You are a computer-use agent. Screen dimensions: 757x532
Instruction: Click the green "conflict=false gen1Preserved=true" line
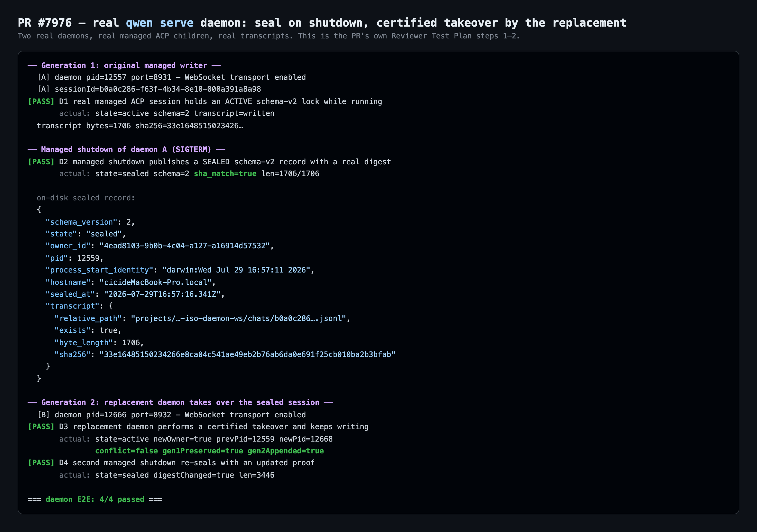coord(210,451)
